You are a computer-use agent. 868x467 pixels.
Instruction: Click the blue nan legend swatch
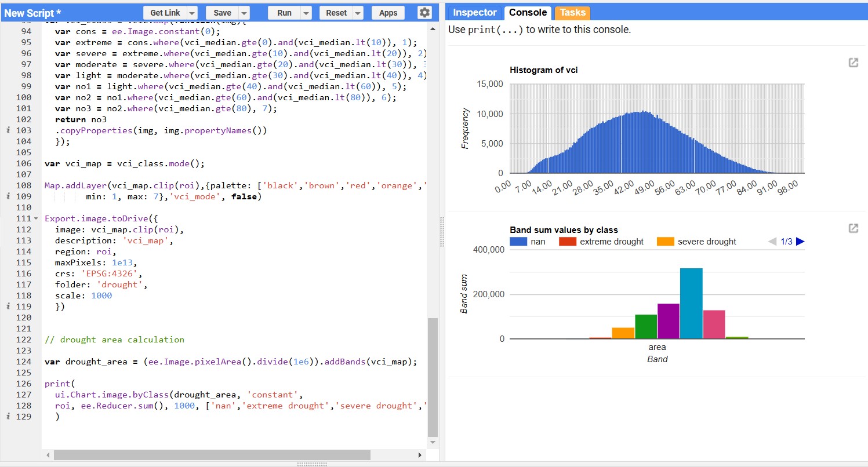click(x=518, y=242)
